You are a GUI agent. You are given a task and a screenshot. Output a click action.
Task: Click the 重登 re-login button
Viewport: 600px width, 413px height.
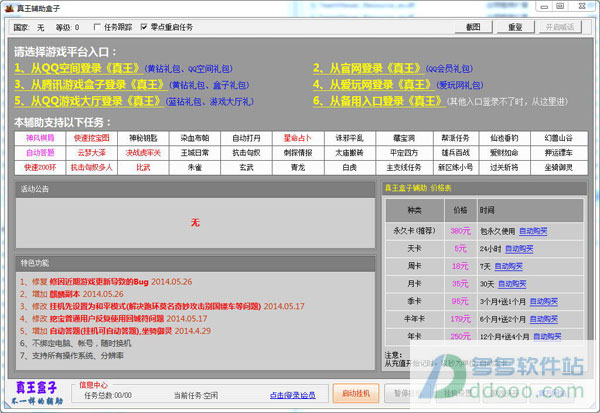click(x=515, y=27)
